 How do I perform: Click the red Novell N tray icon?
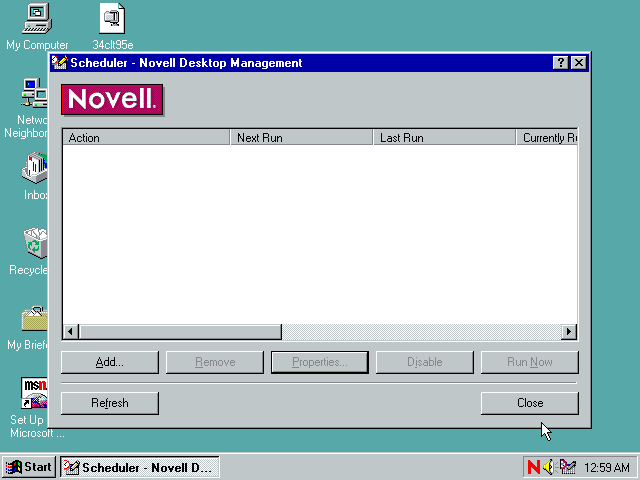pos(533,467)
